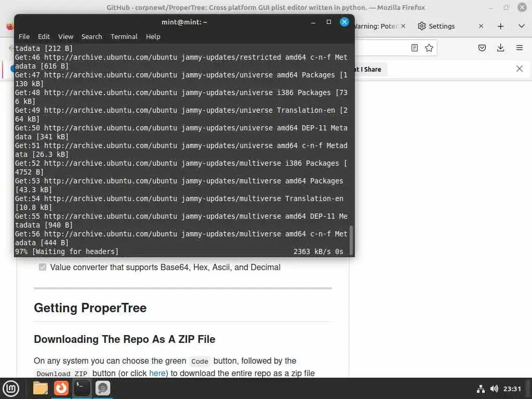Switch to the Terminal taskbar icon

point(82,388)
